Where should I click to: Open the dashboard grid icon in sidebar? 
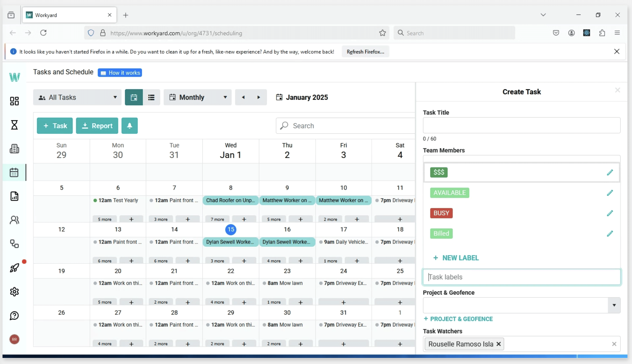[x=14, y=101]
